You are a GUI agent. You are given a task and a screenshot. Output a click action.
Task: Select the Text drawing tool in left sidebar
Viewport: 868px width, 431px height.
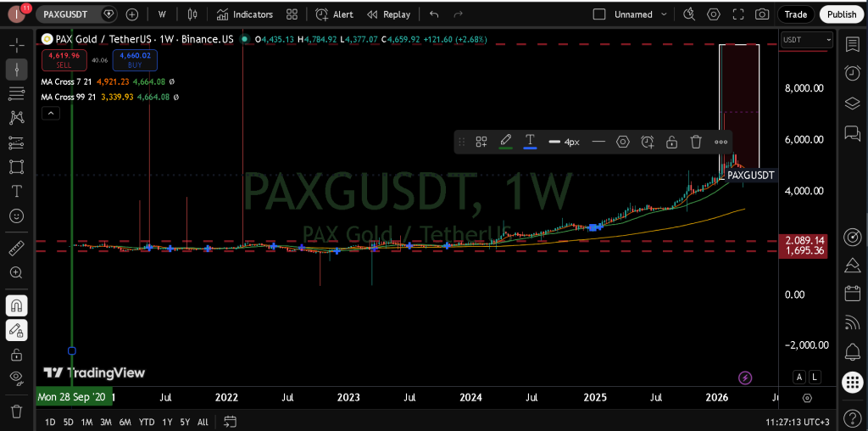15,191
